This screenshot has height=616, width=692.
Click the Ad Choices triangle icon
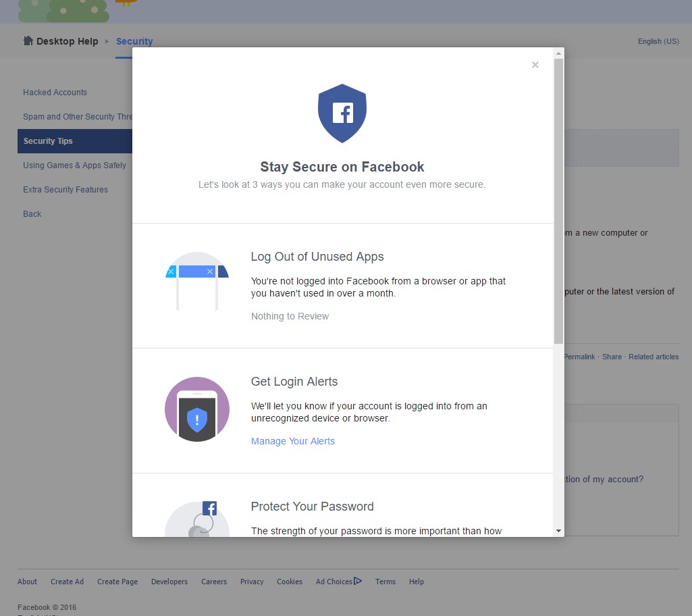(x=357, y=581)
